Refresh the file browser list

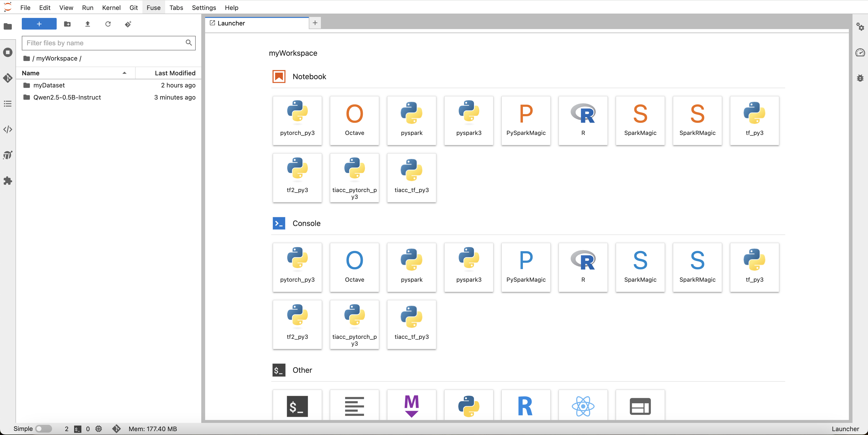108,24
